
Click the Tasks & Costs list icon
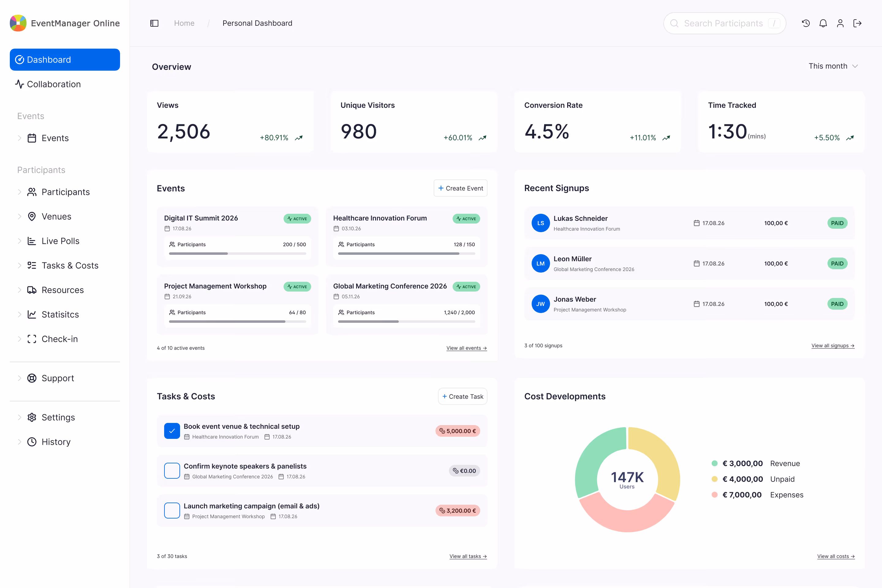tap(32, 266)
